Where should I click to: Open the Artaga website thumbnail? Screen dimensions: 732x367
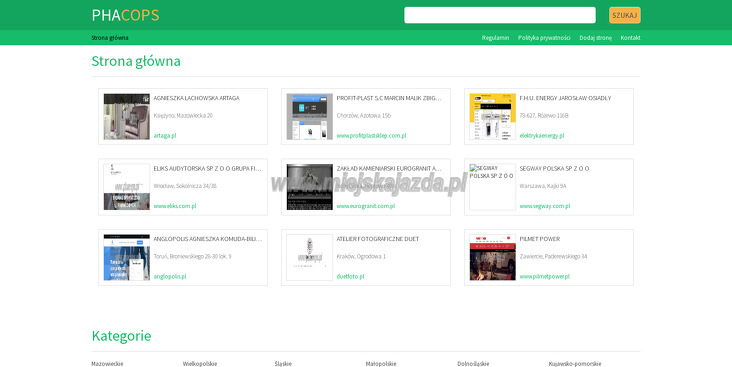coord(127,117)
